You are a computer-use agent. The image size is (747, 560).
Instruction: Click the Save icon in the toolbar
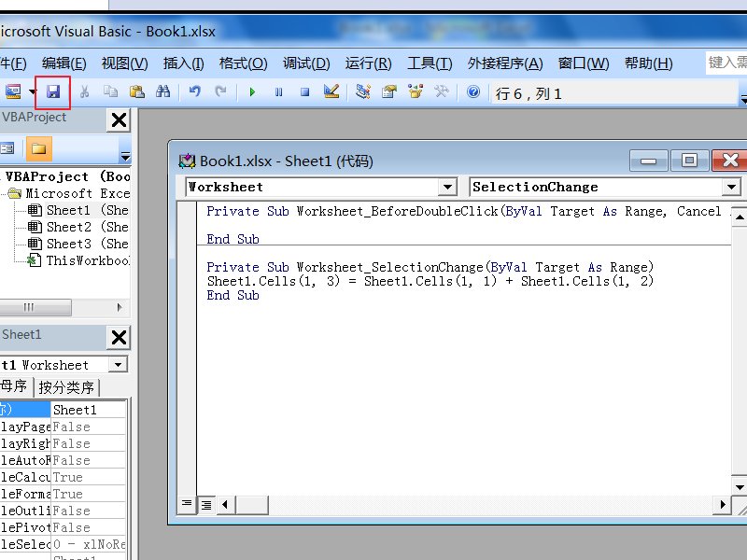coord(53,91)
